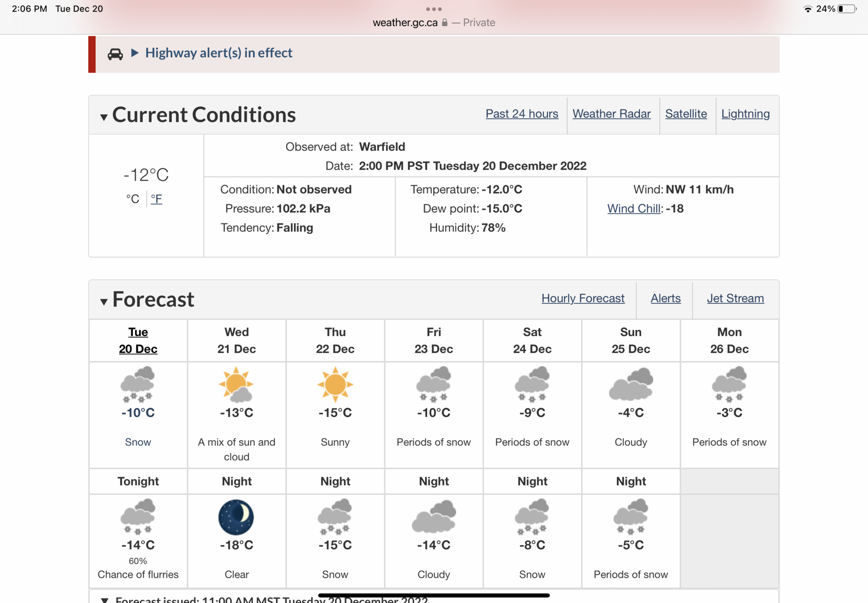Click Sunday's cloudy weather icon
This screenshot has height=603, width=868.
pos(631,384)
